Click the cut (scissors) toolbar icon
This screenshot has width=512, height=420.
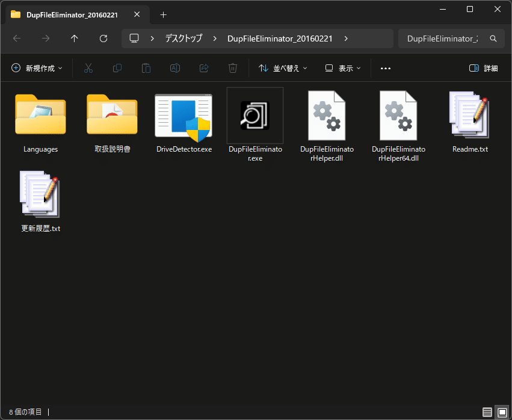tap(88, 68)
